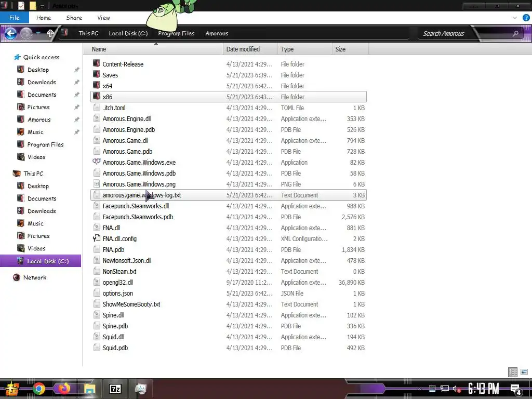
Task: Select FNA.dll.config file icon
Action: (96, 238)
